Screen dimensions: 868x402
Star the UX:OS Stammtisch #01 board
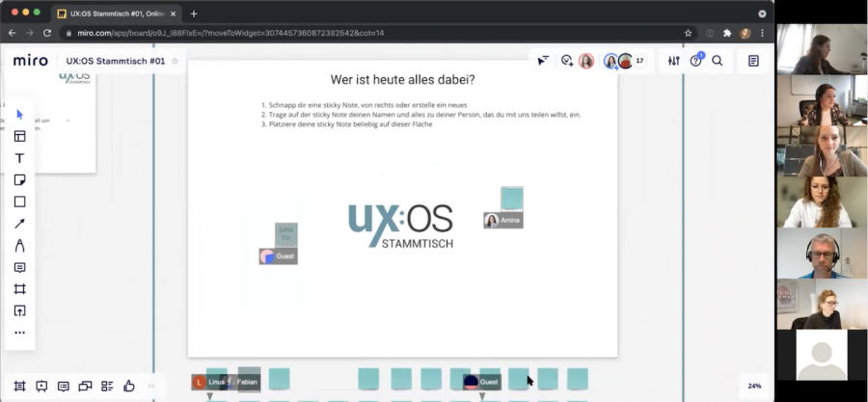(x=175, y=61)
